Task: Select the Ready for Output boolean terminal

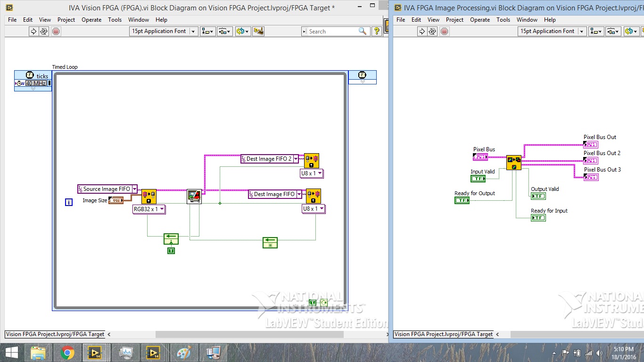Action: 462,200
